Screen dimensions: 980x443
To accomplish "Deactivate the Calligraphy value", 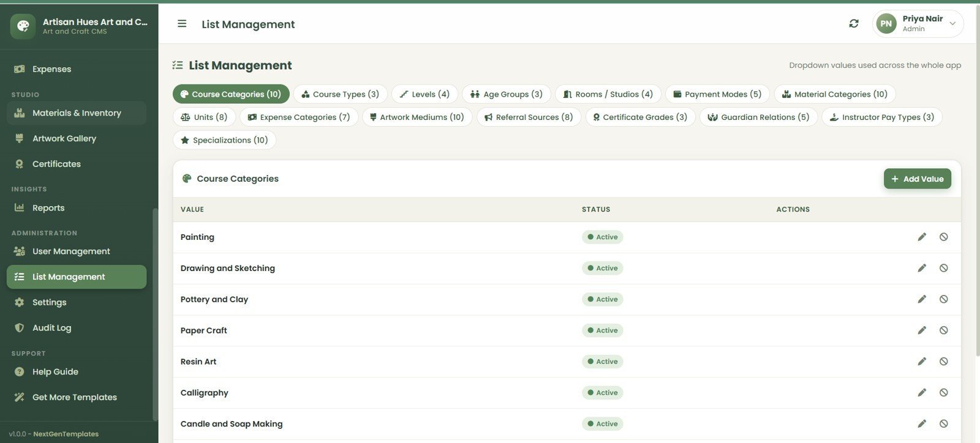I will click(944, 393).
